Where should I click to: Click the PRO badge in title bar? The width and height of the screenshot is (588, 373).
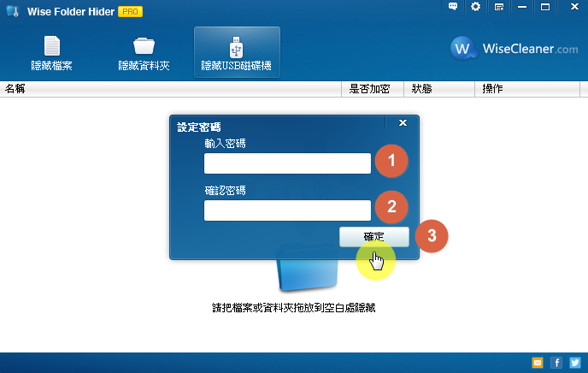[130, 12]
